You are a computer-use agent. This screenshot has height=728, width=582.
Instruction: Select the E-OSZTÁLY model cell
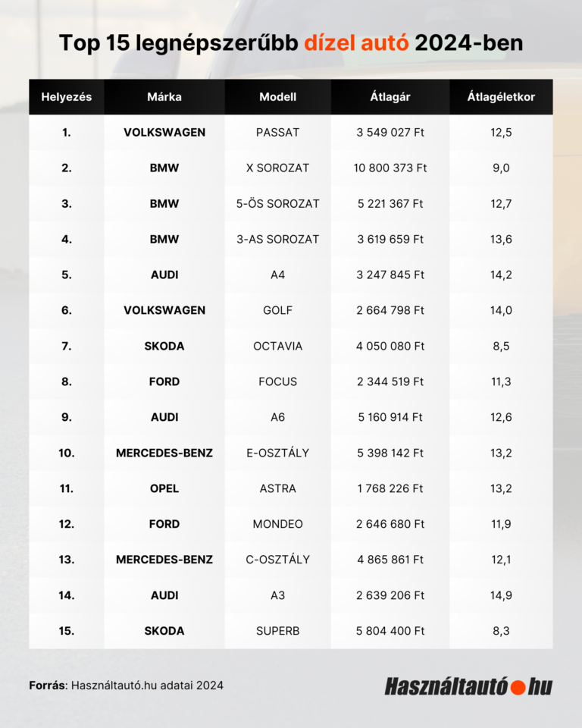click(x=277, y=453)
